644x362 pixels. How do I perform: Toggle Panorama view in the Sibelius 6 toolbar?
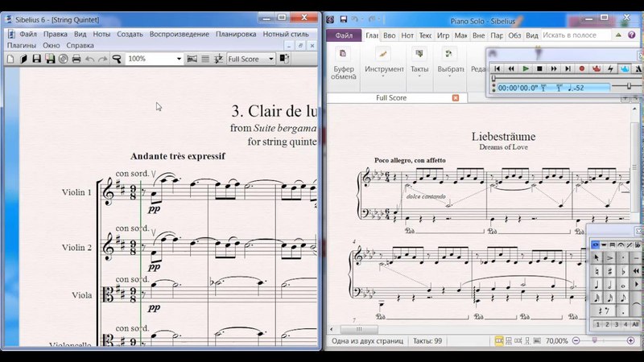tap(192, 59)
